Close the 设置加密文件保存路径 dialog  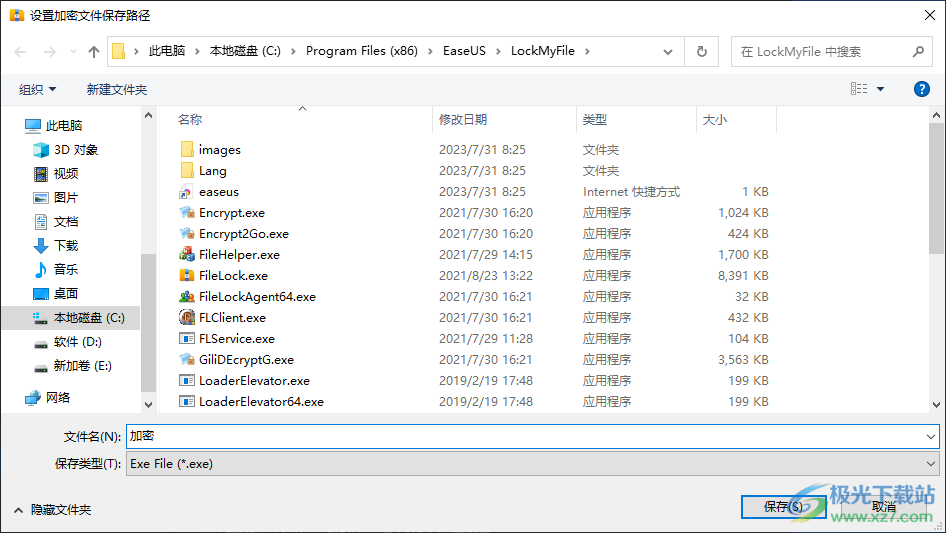[930, 15]
